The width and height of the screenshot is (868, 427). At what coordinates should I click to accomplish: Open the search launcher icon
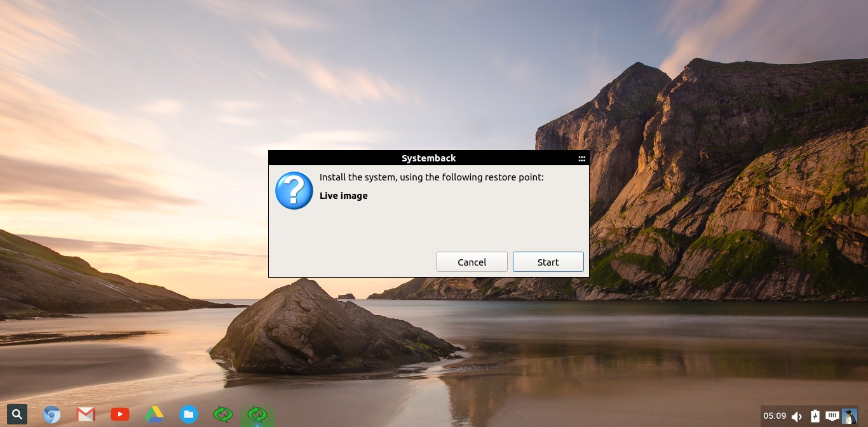(x=17, y=414)
